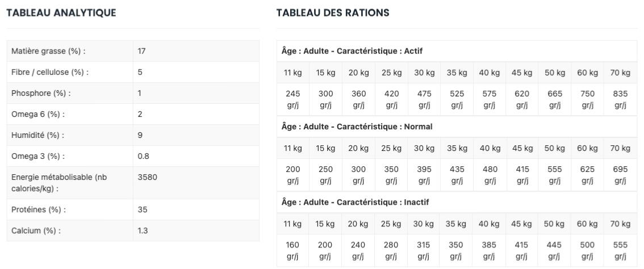This screenshot has height=269, width=644.
Task: Select the Matière grasse (%) label
Action: tap(48, 51)
